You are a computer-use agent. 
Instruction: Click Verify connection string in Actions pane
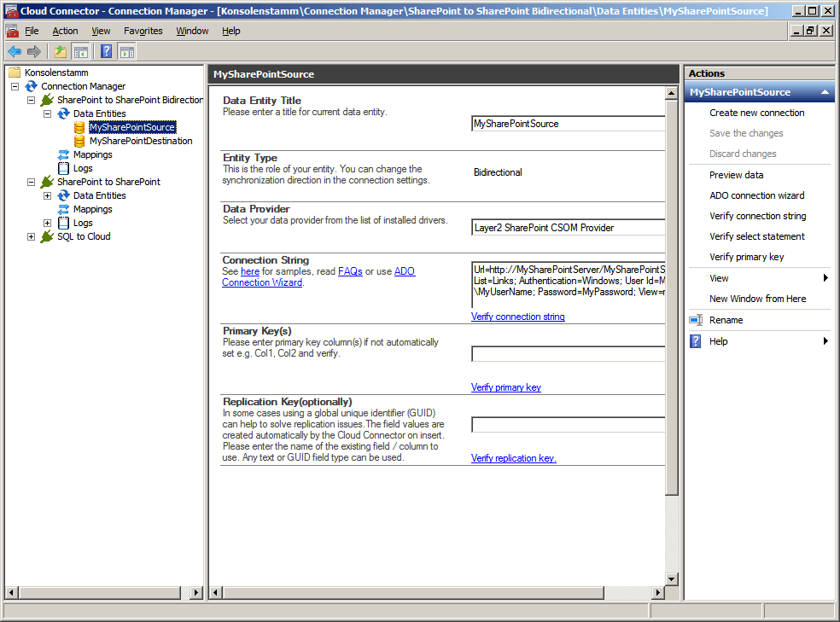click(x=757, y=216)
